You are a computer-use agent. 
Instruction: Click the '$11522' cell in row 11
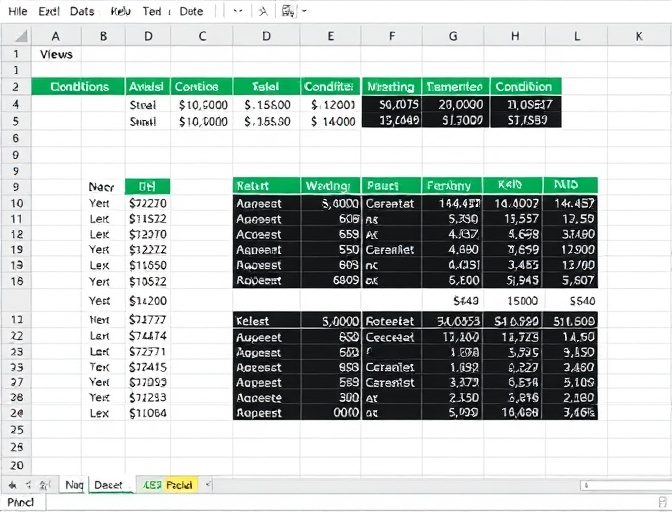[147, 219]
